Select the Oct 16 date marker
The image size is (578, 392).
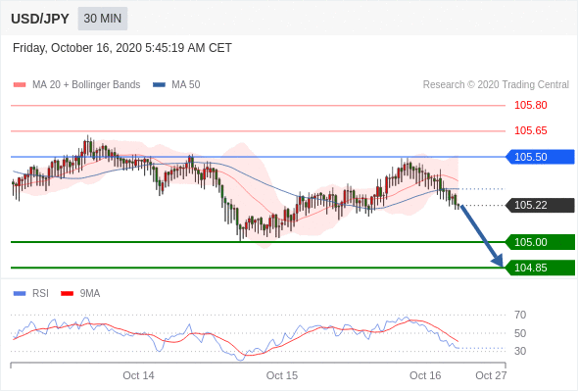[425, 375]
